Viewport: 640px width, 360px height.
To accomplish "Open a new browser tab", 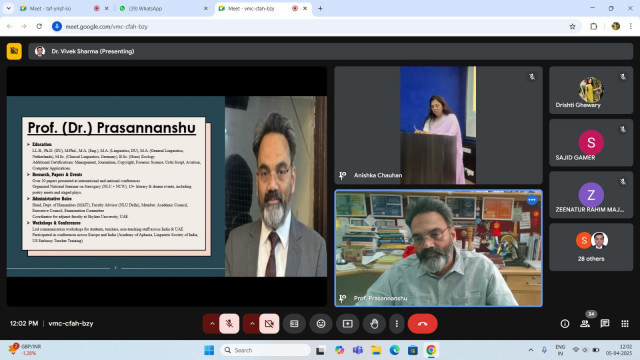I will pyautogui.click(x=320, y=9).
